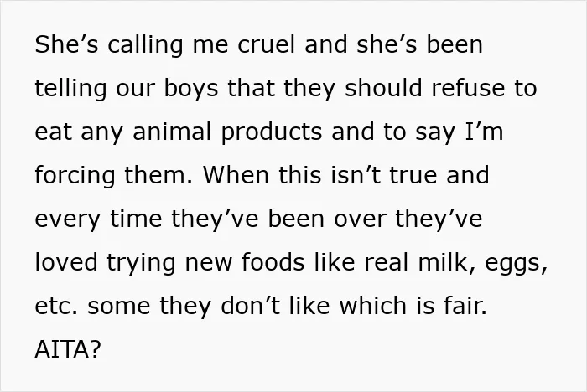Click on the word "foods"

(273, 261)
